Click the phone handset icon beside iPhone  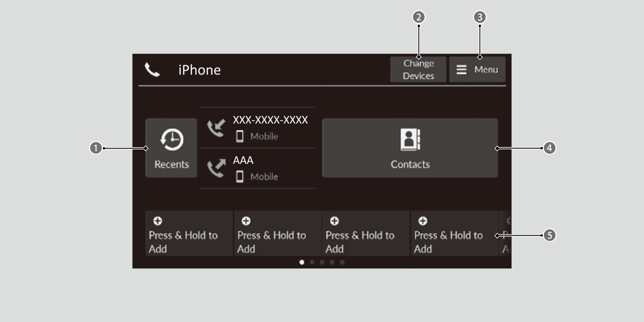coord(152,70)
